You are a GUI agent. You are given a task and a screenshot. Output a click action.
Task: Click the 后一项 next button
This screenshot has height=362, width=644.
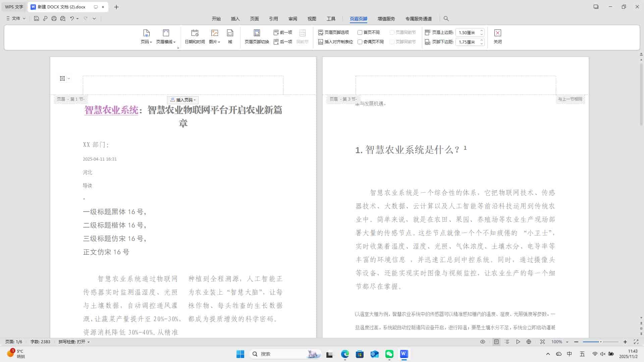(x=283, y=42)
